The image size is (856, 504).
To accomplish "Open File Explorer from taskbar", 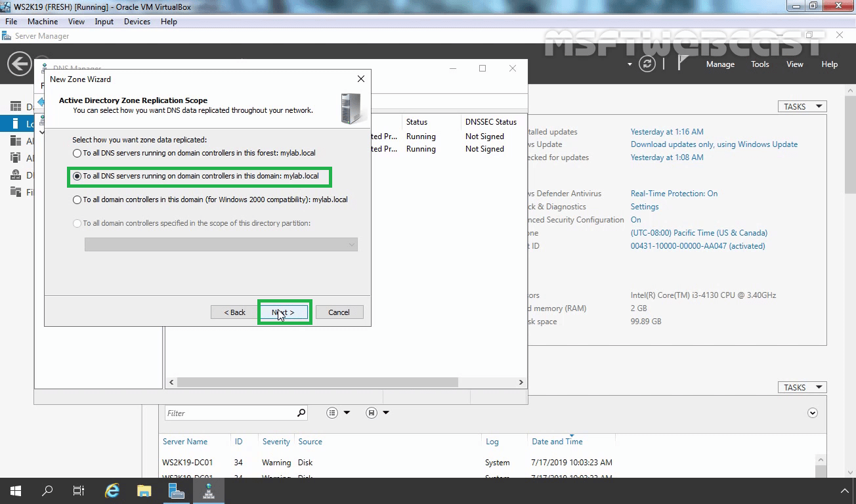I will point(144,491).
